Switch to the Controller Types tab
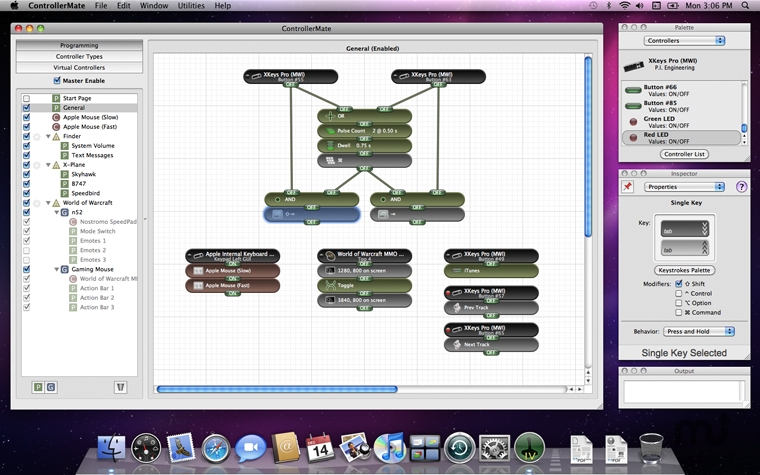Image resolution: width=760 pixels, height=475 pixels. click(x=78, y=56)
